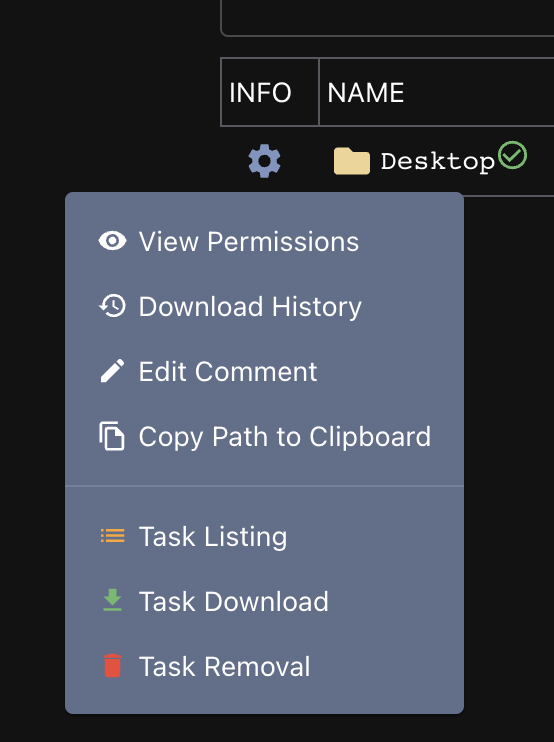This screenshot has height=742, width=554.
Task: Click the red trash can icon
Action: point(113,665)
